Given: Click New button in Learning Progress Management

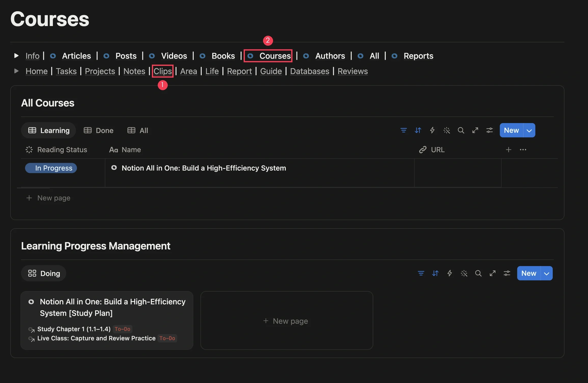Looking at the screenshot, I should [x=529, y=273].
